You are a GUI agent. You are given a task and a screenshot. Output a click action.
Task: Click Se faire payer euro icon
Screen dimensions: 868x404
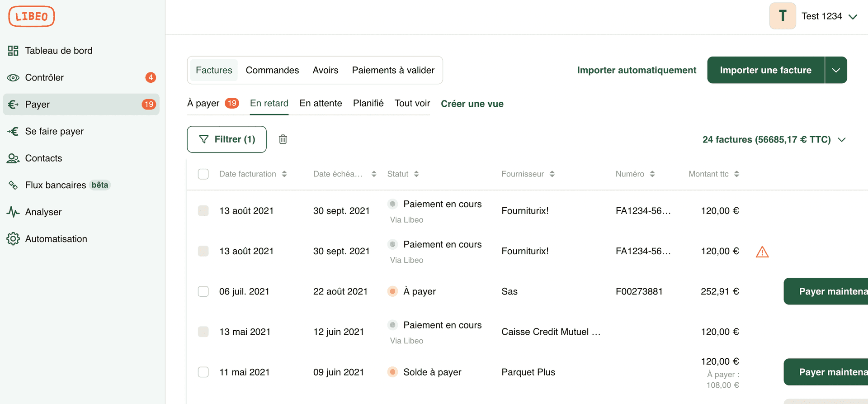click(x=13, y=131)
